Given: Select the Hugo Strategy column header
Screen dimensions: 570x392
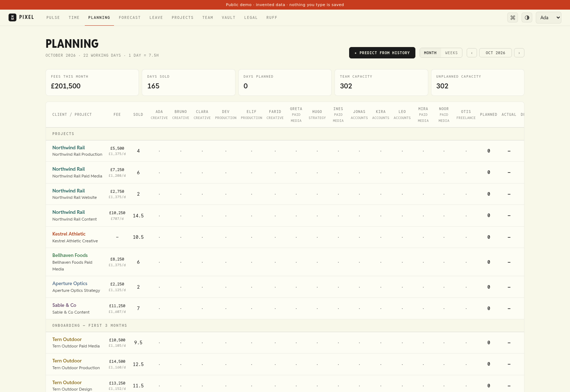Looking at the screenshot, I should (x=317, y=114).
